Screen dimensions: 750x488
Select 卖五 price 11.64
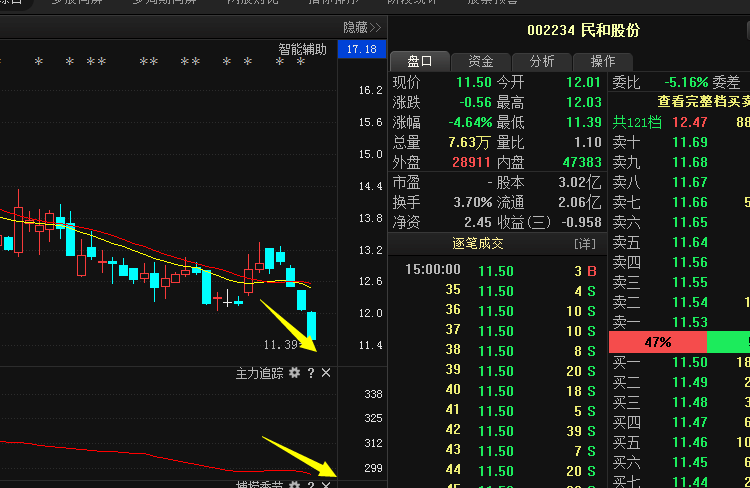tap(690, 243)
